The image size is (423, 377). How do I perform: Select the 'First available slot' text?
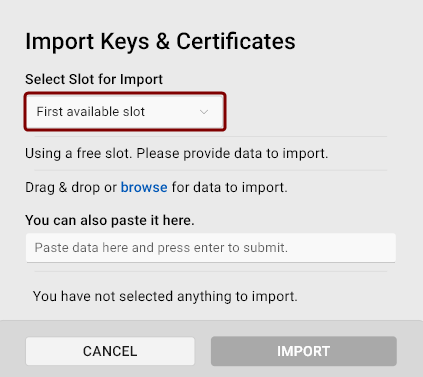(x=90, y=112)
